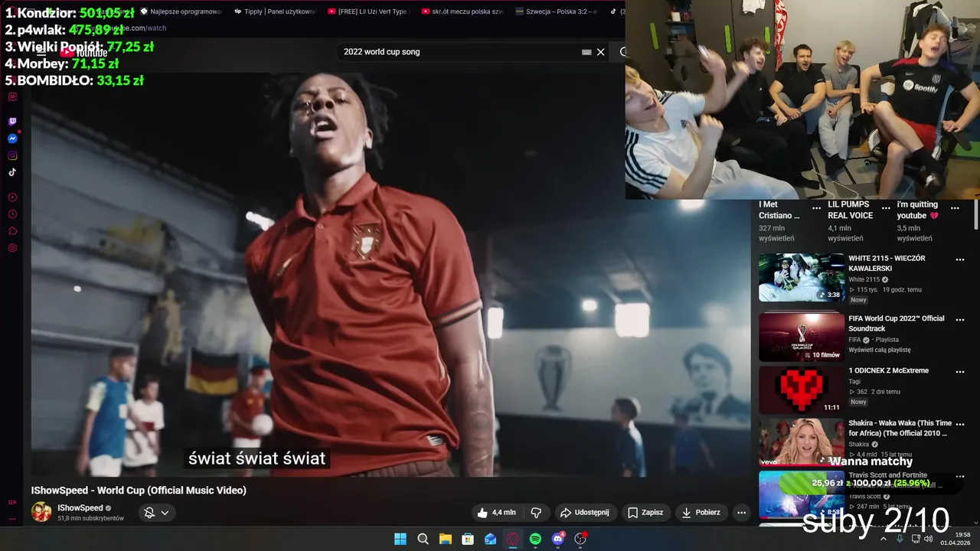
Task: Open IShowSpeed channel avatar
Action: pyautogui.click(x=41, y=512)
